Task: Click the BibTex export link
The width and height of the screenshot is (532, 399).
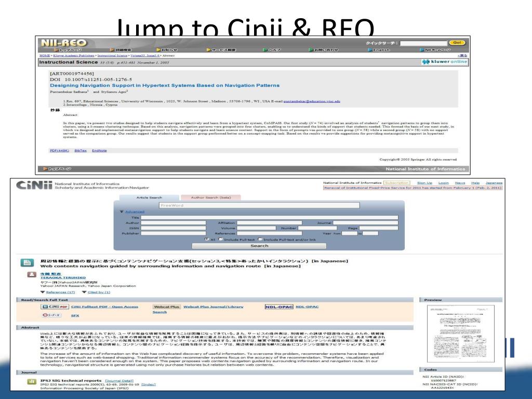Action: click(x=81, y=151)
